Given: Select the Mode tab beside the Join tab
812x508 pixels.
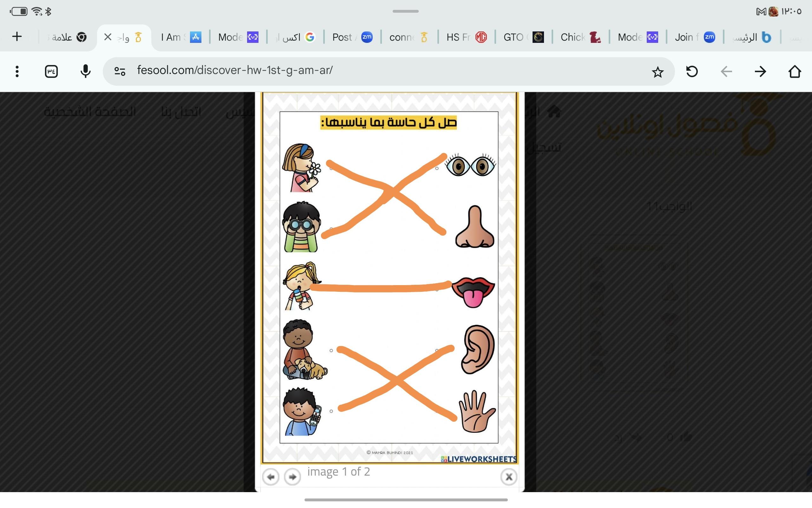Looking at the screenshot, I should coord(638,37).
